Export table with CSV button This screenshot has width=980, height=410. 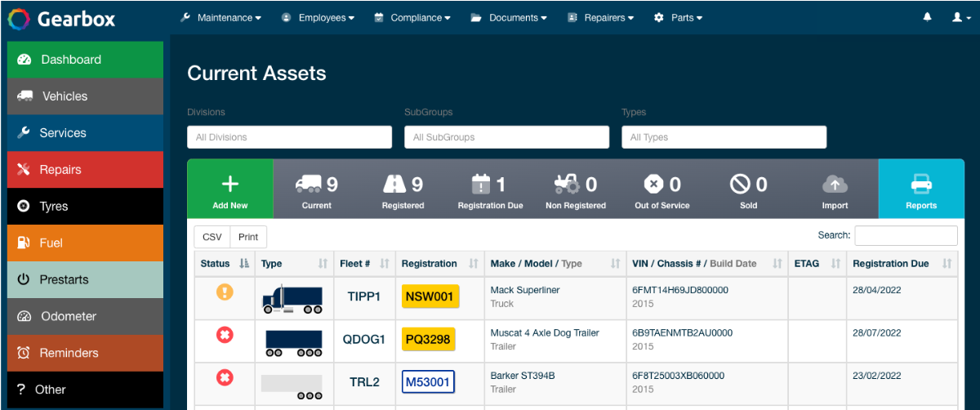(212, 237)
